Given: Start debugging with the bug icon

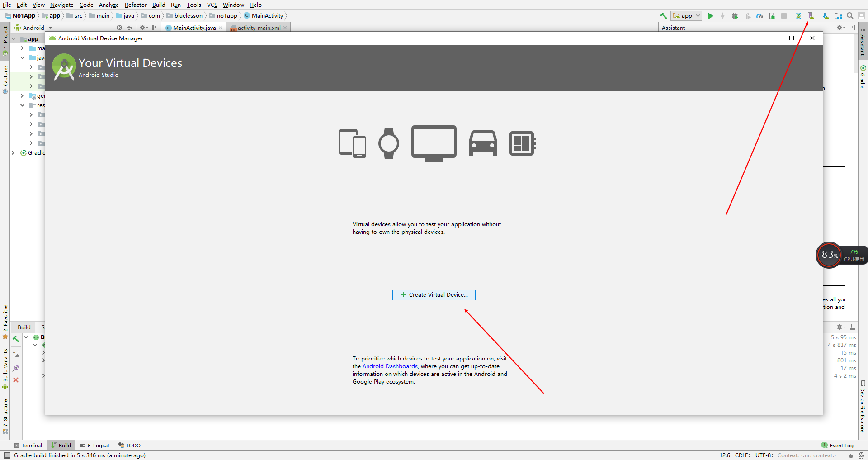Looking at the screenshot, I should (735, 16).
